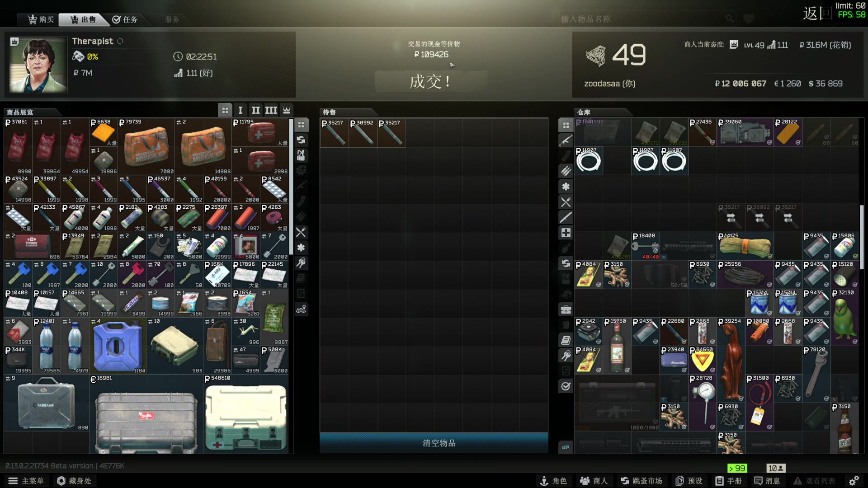Filter stash by keys icon
Viewport: 868px width, 488px height.
pos(566,356)
